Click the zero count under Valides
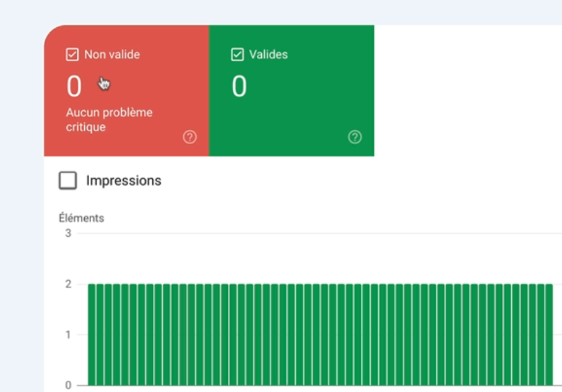562x392 pixels. (239, 87)
